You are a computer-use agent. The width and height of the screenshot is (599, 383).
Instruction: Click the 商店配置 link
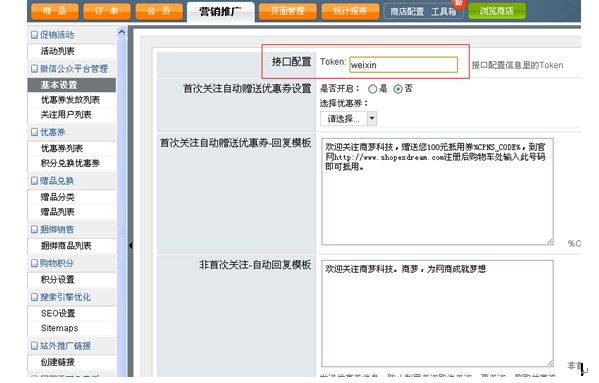[x=407, y=11]
